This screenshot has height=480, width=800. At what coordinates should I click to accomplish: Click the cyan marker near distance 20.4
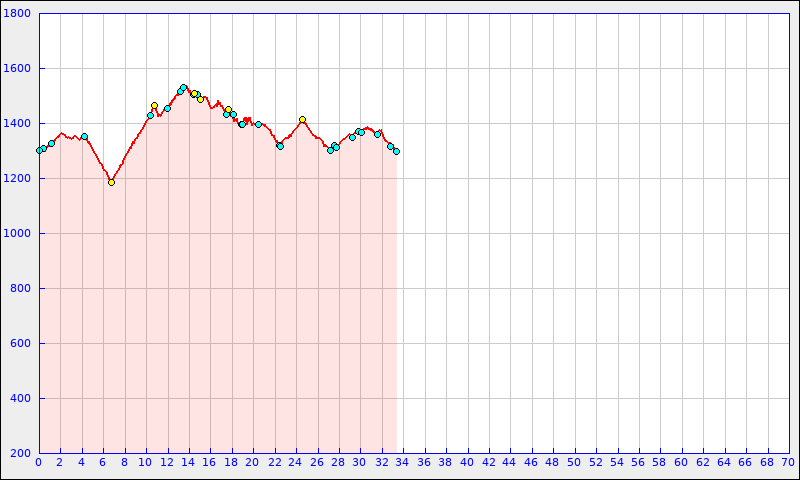(258, 124)
